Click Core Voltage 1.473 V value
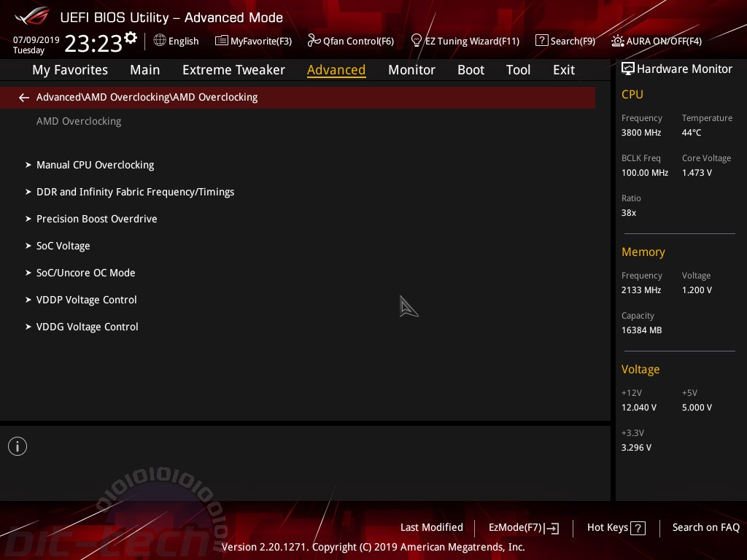Image resolution: width=747 pixels, height=560 pixels. [x=697, y=173]
